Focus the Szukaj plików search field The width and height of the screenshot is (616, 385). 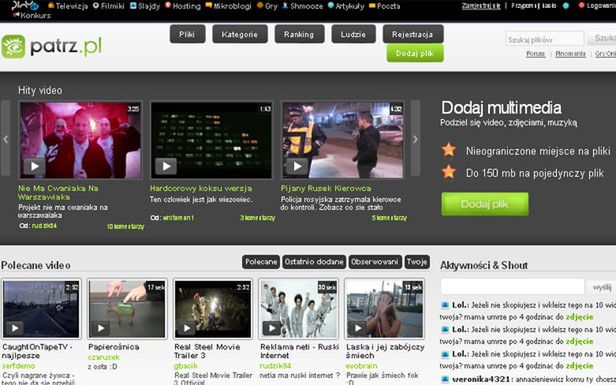[x=544, y=39]
